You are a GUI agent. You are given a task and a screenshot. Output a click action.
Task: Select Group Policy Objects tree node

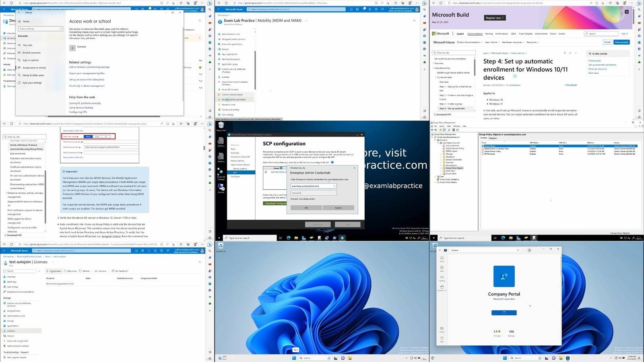pyautogui.click(x=454, y=168)
